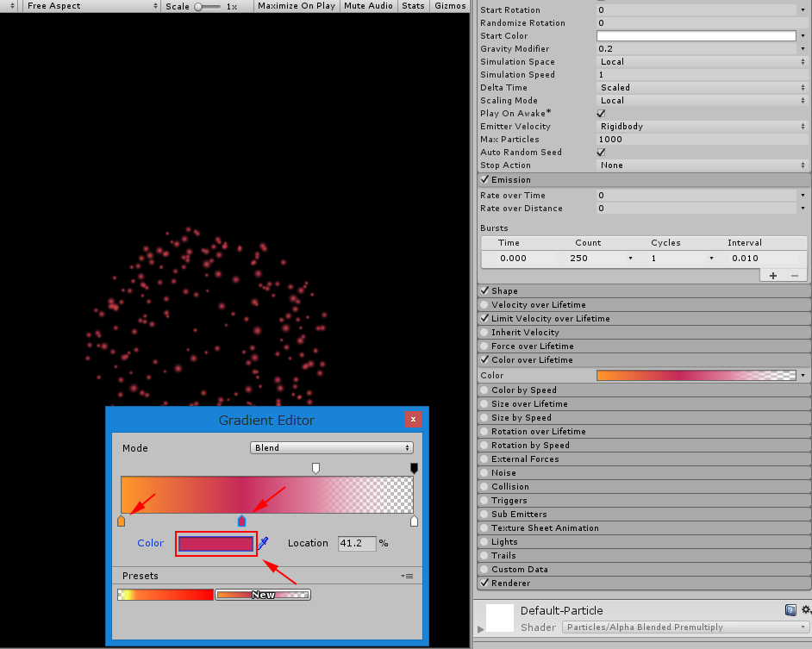Expand the Sub Emitters module header
812x649 pixels.
[x=644, y=514]
